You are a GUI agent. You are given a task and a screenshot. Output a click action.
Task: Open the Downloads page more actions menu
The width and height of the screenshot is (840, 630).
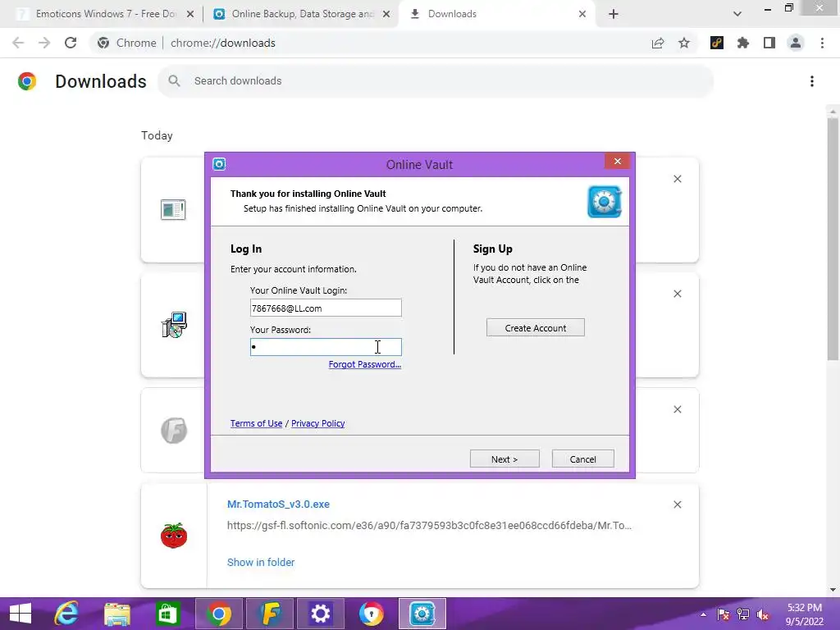coord(812,81)
